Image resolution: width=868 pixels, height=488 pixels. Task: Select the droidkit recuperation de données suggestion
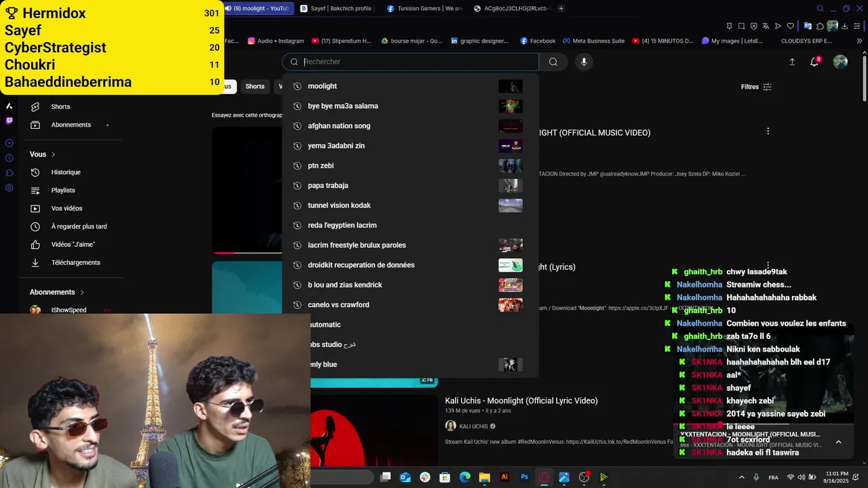click(410, 265)
